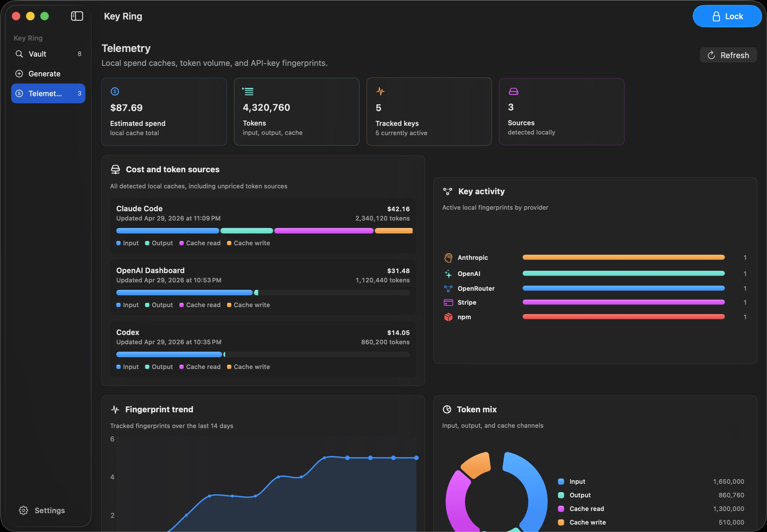Click the Generate plus-circle icon

pyautogui.click(x=19, y=74)
